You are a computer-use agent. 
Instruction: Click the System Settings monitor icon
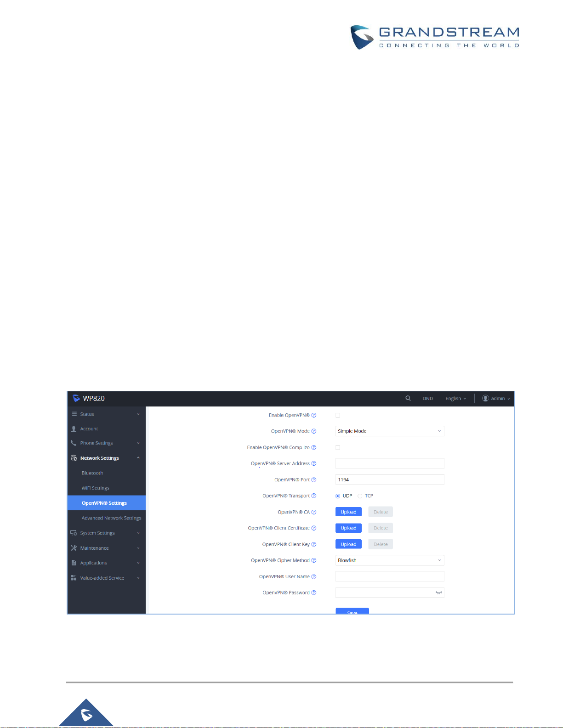tap(74, 533)
